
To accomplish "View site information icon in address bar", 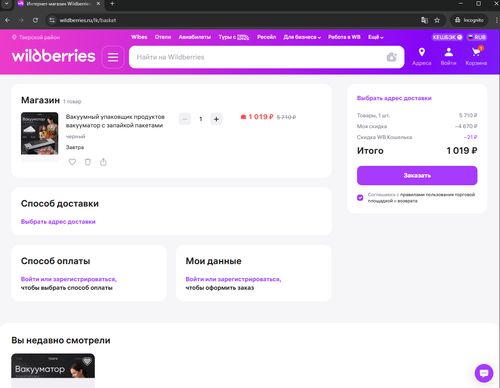I will (x=52, y=20).
